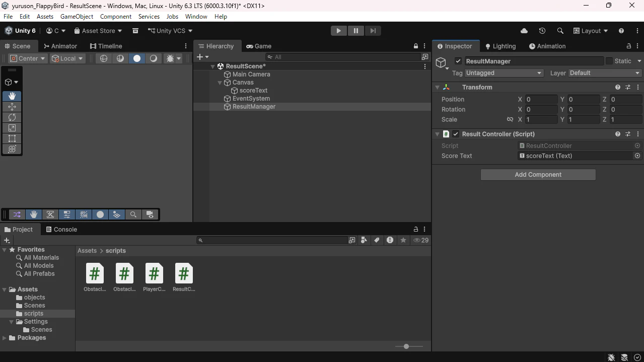Open the Window menu
The width and height of the screenshot is (644, 362).
coord(196,16)
